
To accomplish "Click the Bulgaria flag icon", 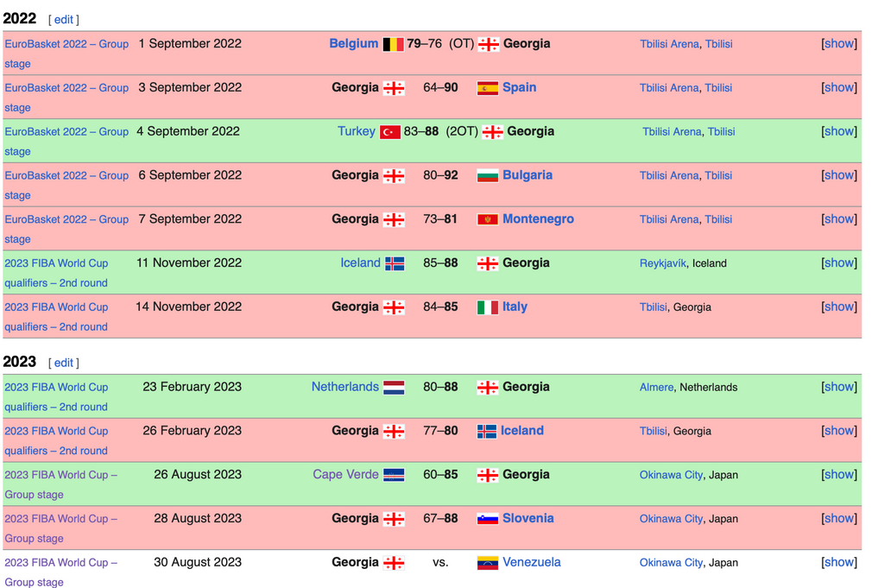I will point(488,176).
